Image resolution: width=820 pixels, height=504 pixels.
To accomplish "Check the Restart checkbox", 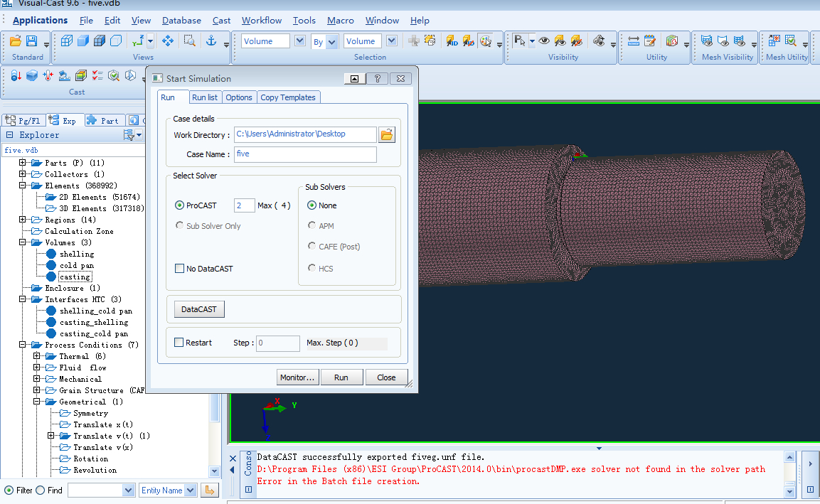I will (x=179, y=343).
